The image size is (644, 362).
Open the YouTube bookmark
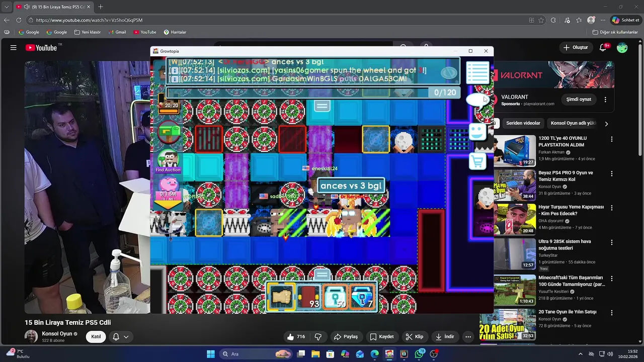(x=145, y=32)
